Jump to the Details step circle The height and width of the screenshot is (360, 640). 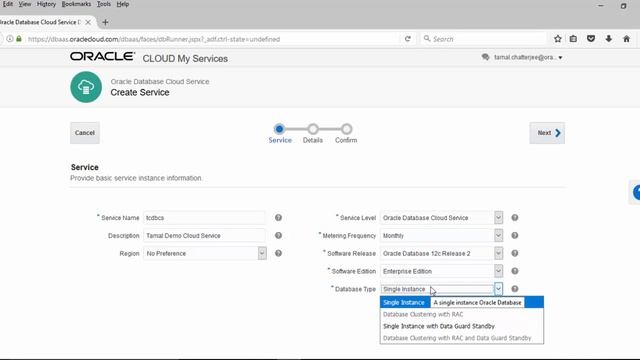pos(313,129)
